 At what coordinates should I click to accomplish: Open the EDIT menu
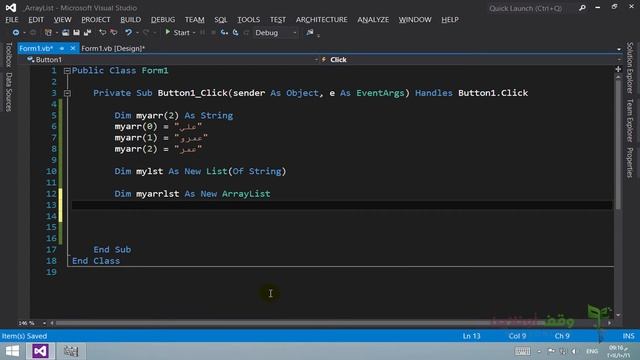tap(36, 20)
